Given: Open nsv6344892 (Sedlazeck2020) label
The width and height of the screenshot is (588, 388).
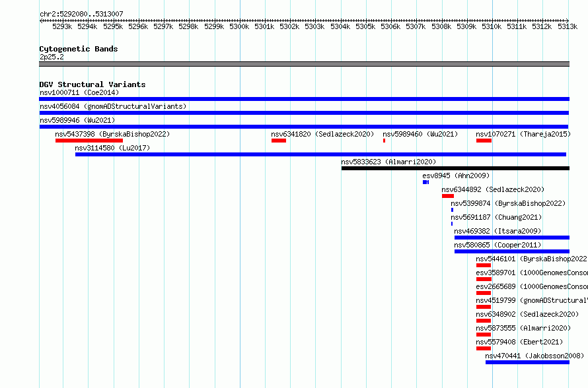Looking at the screenshot, I should pos(493,189).
